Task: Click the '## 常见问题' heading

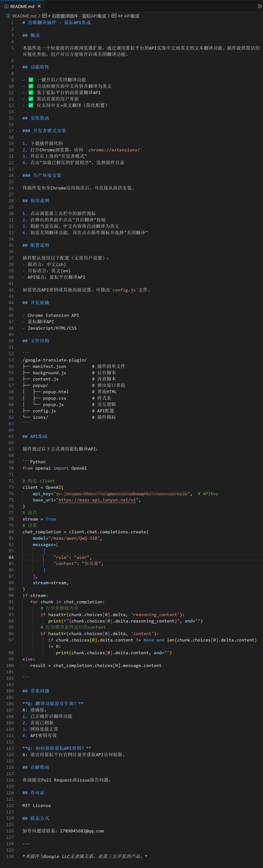Action: 36,691
